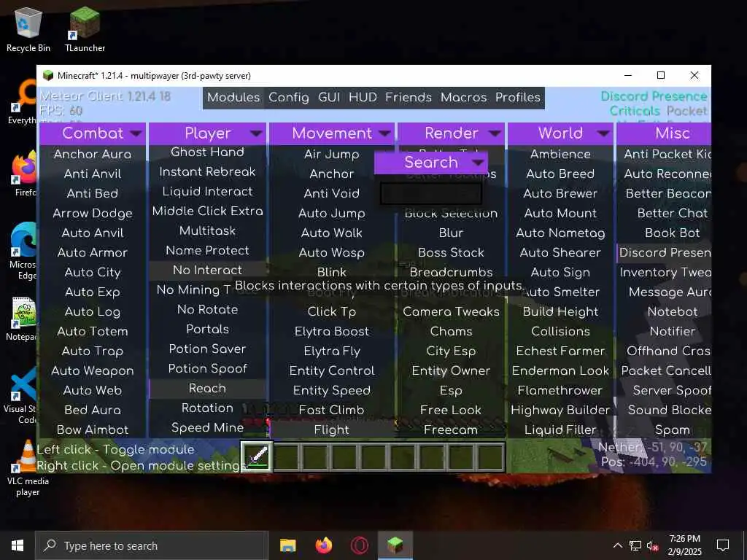Click the network tray icon
The height and width of the screenshot is (560, 747).
pyautogui.click(x=635, y=545)
